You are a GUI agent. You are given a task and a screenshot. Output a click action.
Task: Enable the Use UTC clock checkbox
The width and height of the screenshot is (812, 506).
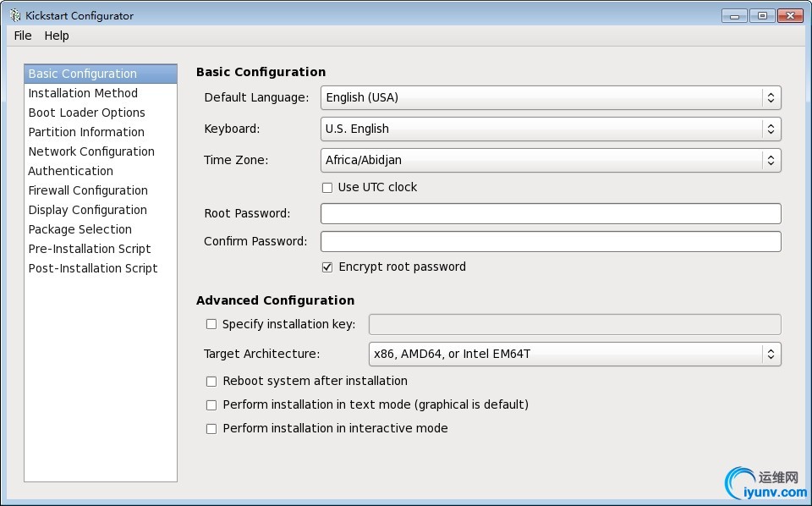pyautogui.click(x=327, y=188)
